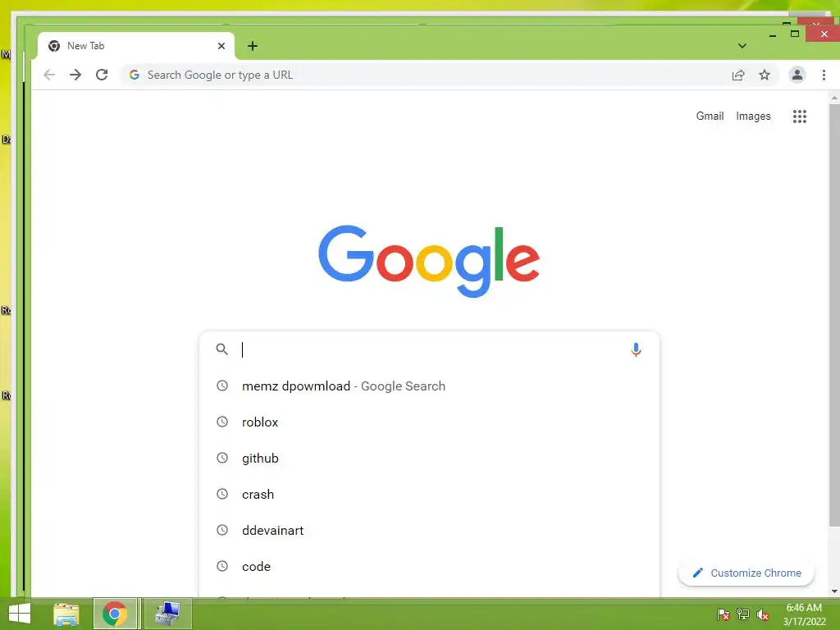Choose the 'roblox' search suggestion
Image resolution: width=840 pixels, height=630 pixels.
point(429,422)
